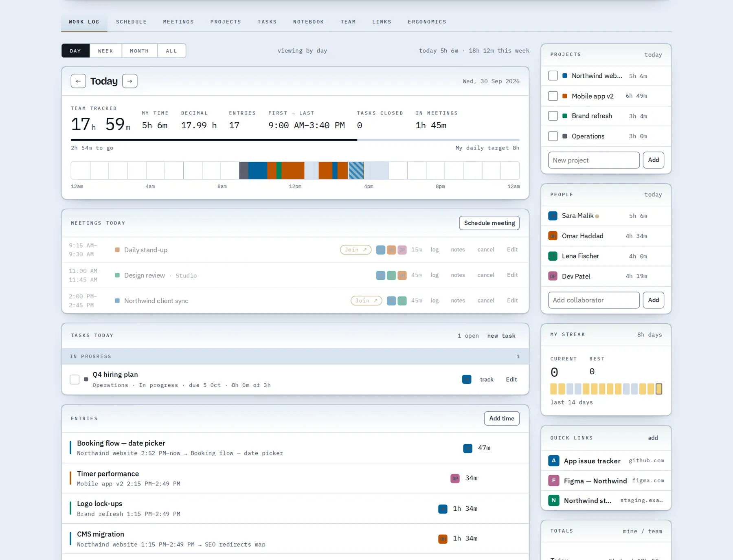The width and height of the screenshot is (733, 560).
Task: Click Dev Patel's avatar in People
Action: [553, 276]
